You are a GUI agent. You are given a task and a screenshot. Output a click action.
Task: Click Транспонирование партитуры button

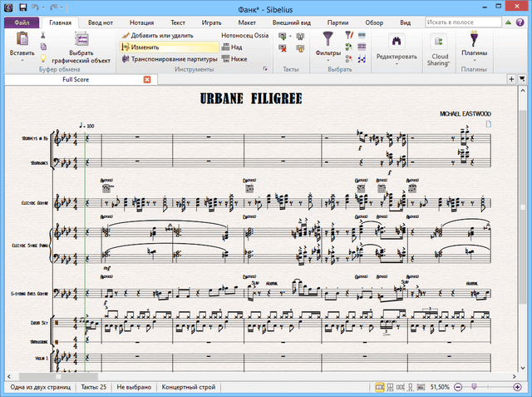click(x=169, y=59)
